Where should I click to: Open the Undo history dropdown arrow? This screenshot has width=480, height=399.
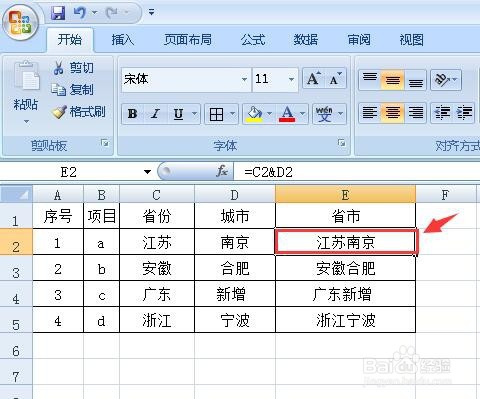(94, 13)
